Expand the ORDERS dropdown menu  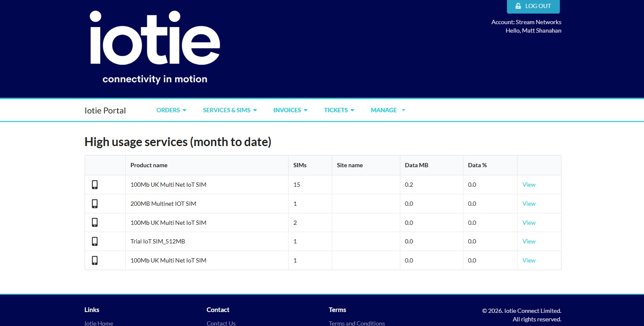tap(171, 110)
